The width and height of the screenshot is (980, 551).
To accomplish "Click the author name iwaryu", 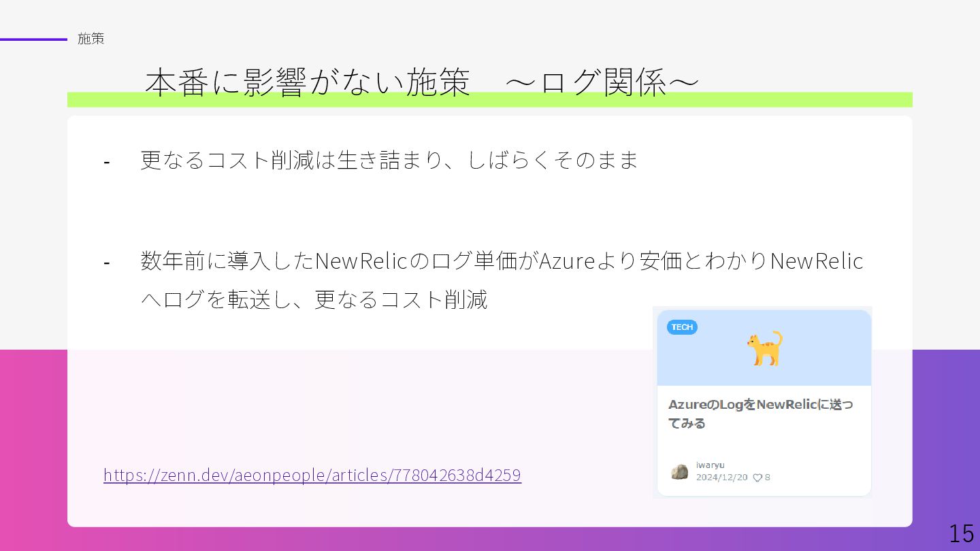I will pos(710,465).
